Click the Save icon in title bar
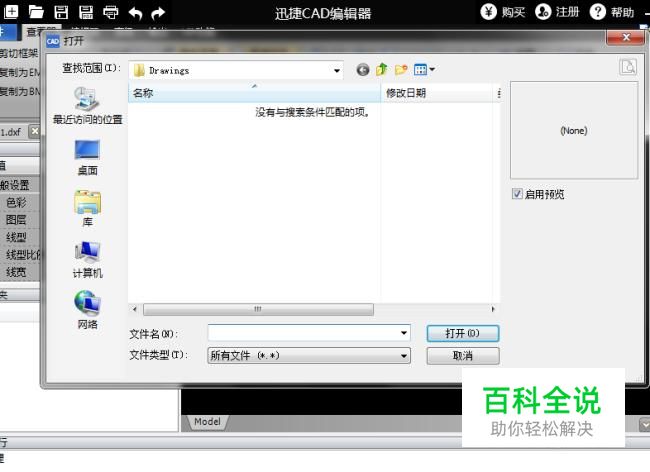This screenshot has height=472, width=650. pyautogui.click(x=61, y=12)
